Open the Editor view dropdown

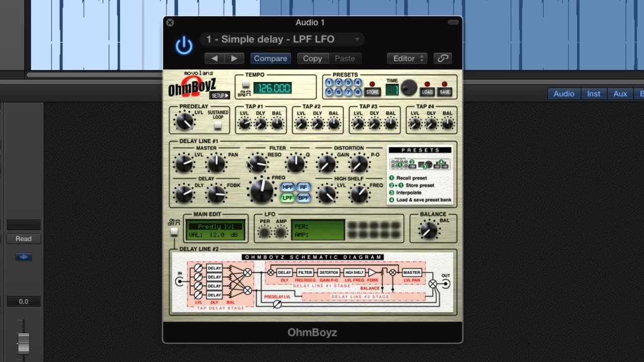click(x=407, y=58)
